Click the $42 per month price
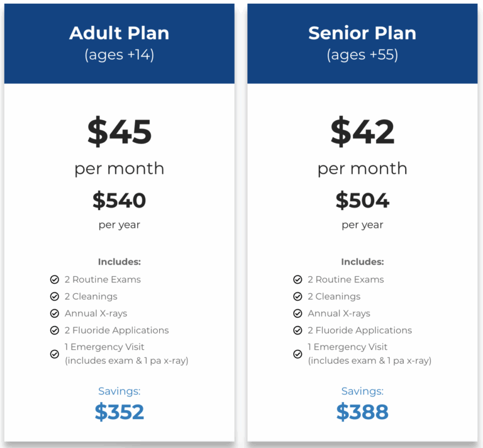The width and height of the screenshot is (483, 448). [362, 132]
